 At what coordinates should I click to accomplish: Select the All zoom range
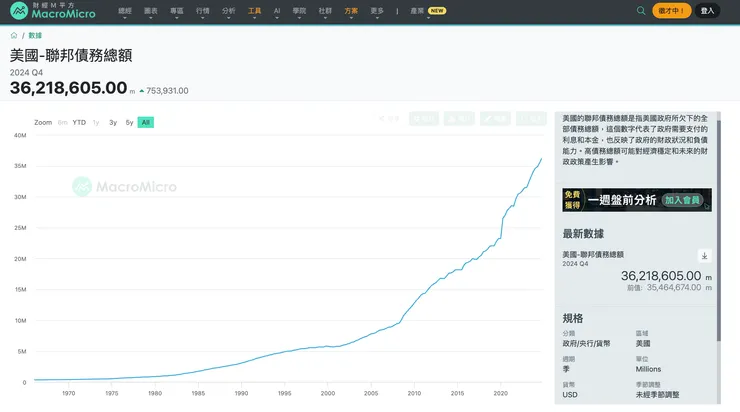[145, 122]
